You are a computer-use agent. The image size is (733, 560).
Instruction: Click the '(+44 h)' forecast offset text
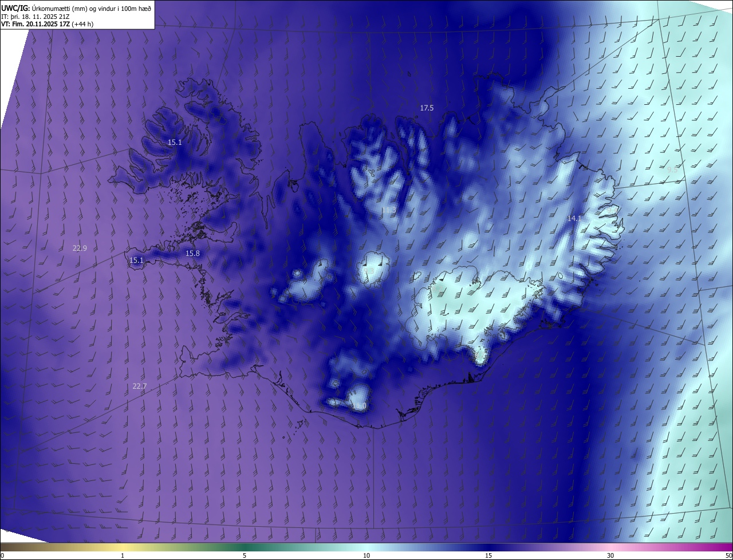click(x=83, y=23)
